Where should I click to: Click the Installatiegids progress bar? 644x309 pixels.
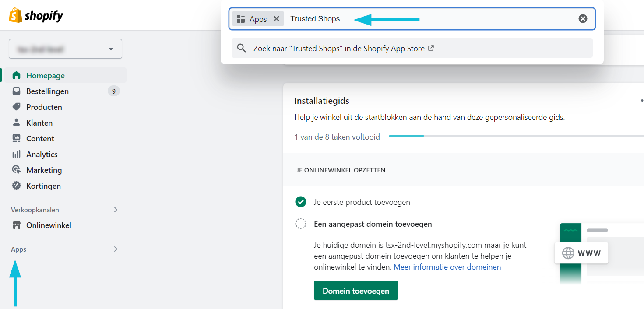(x=516, y=137)
